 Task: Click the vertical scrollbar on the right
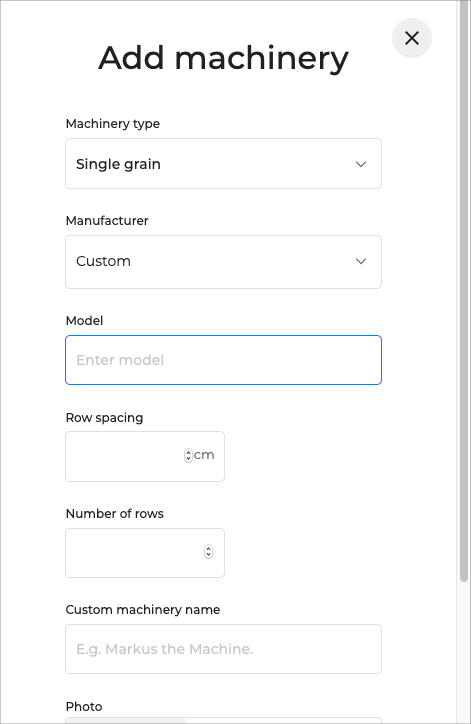pyautogui.click(x=464, y=291)
